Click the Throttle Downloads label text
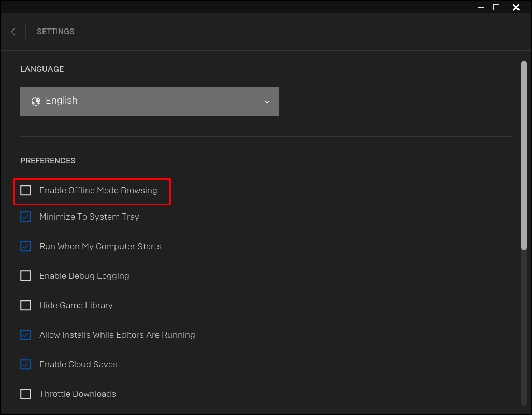This screenshot has width=532, height=415. (x=77, y=394)
